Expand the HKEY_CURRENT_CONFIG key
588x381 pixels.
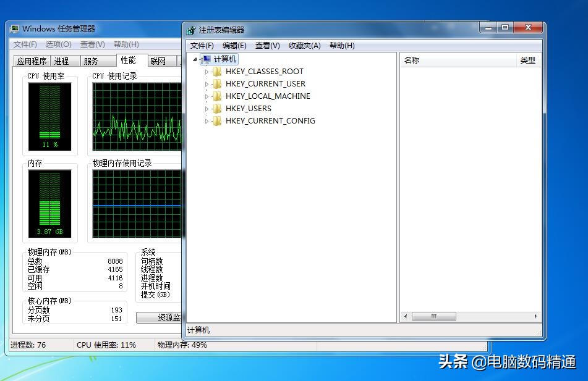pyautogui.click(x=207, y=121)
